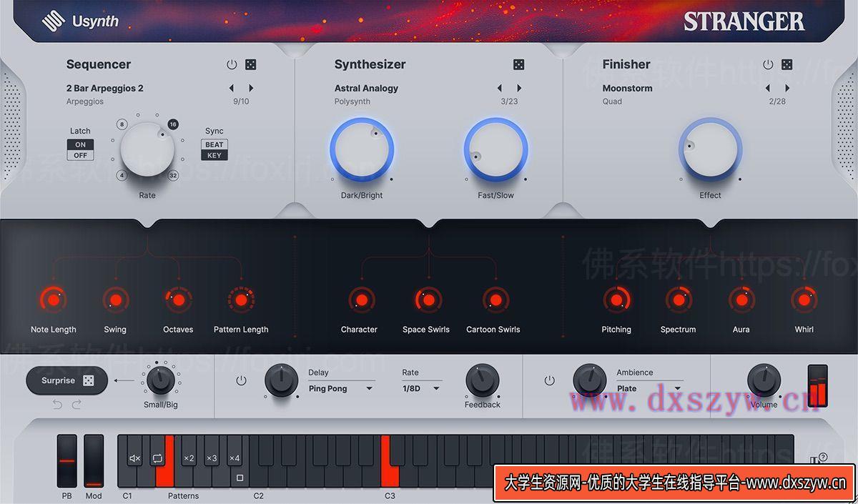Click the Ambience amount knob
The height and width of the screenshot is (504, 858).
(x=590, y=380)
